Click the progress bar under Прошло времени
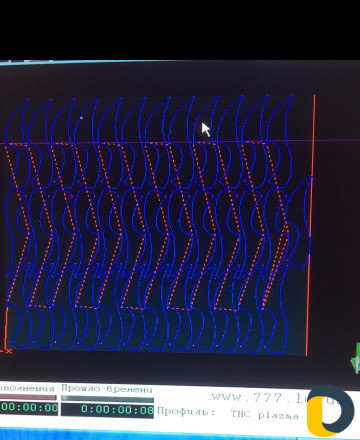 tap(107, 399)
